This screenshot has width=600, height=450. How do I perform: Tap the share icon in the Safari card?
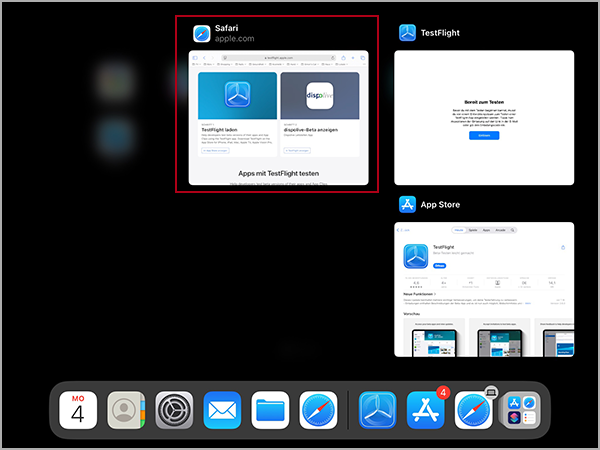[343, 58]
